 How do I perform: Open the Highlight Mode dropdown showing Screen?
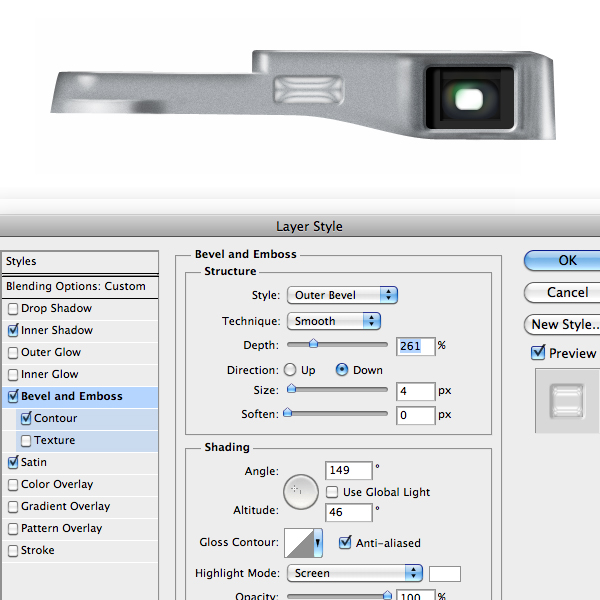tap(355, 573)
